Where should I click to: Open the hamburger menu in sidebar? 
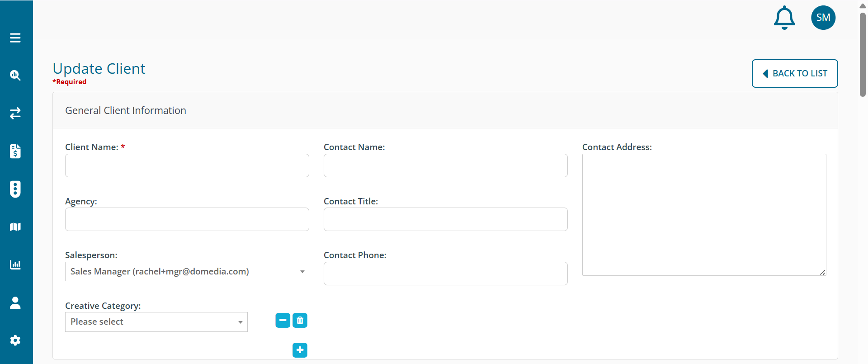click(15, 38)
